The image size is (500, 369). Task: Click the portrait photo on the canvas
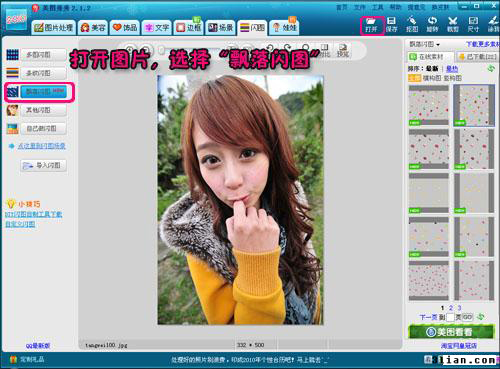click(240, 200)
